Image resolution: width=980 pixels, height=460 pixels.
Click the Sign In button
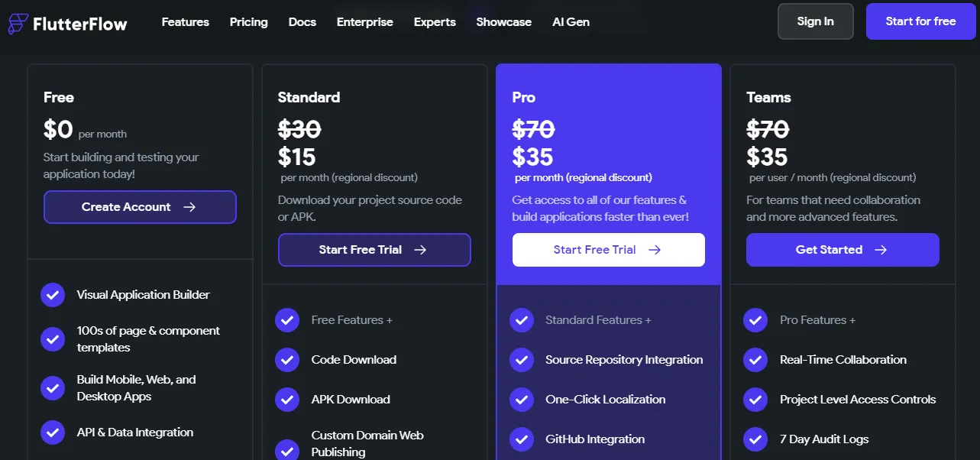[x=815, y=21]
